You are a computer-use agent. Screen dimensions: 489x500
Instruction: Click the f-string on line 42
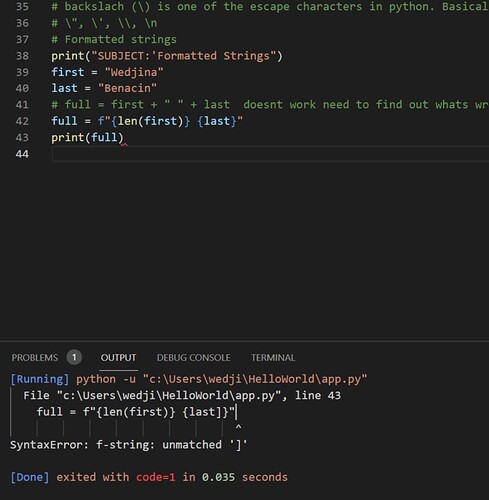pyautogui.click(x=170, y=121)
